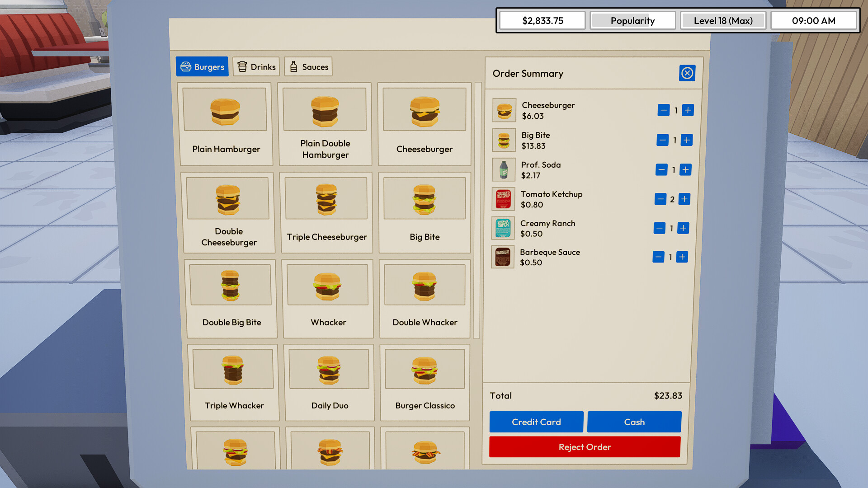Reduce the Cheeseburger count by one
The image size is (868, 488).
tap(663, 110)
